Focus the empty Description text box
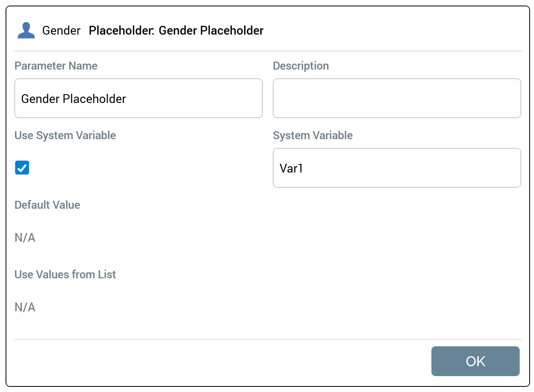The image size is (534, 392). [396, 99]
